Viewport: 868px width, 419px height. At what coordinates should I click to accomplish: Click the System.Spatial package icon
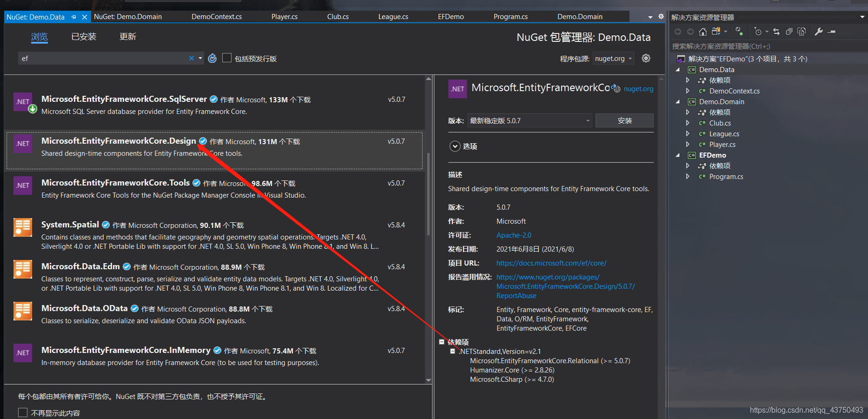[23, 227]
